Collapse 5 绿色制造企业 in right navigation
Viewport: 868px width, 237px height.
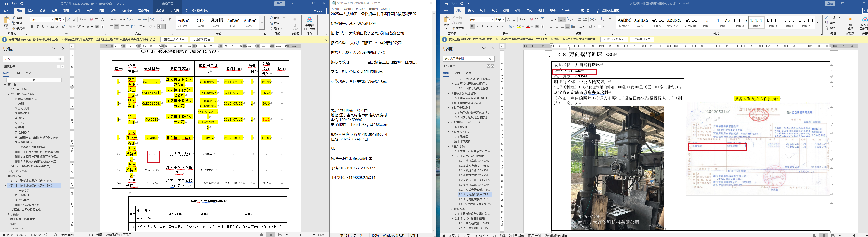tap(448, 108)
